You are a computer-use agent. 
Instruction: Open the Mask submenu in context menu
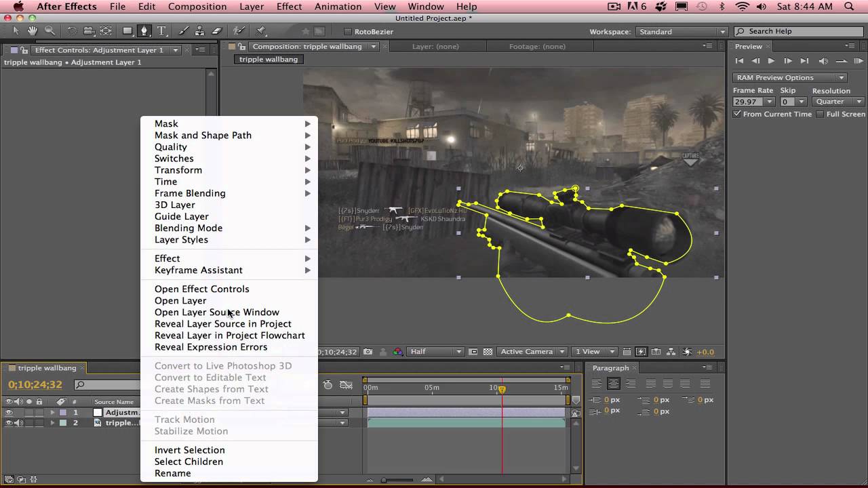[229, 124]
